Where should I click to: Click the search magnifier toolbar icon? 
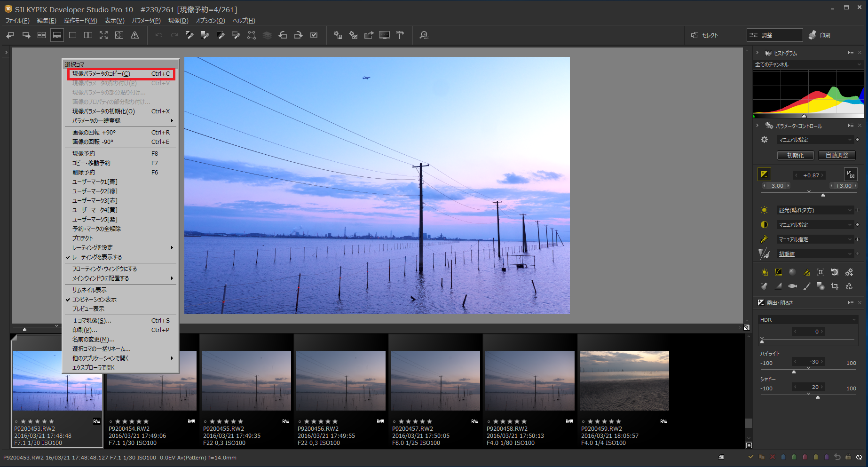click(x=424, y=35)
